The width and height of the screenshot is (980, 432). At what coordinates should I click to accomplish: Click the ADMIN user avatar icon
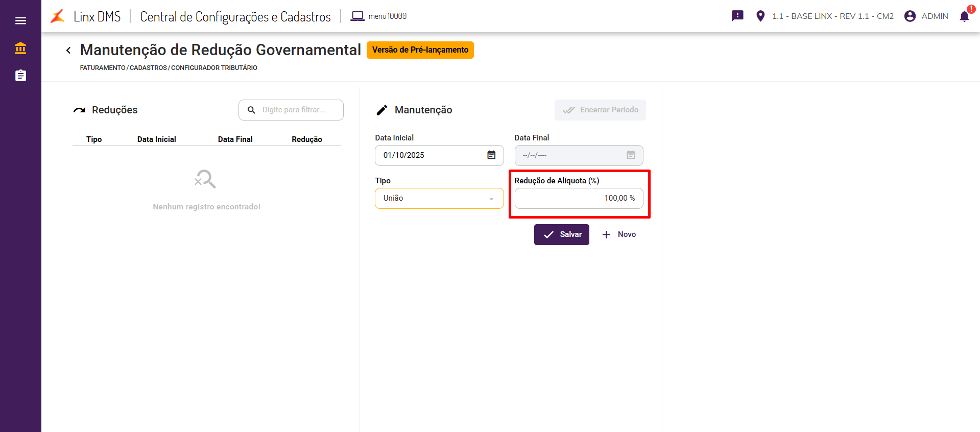[x=910, y=16]
